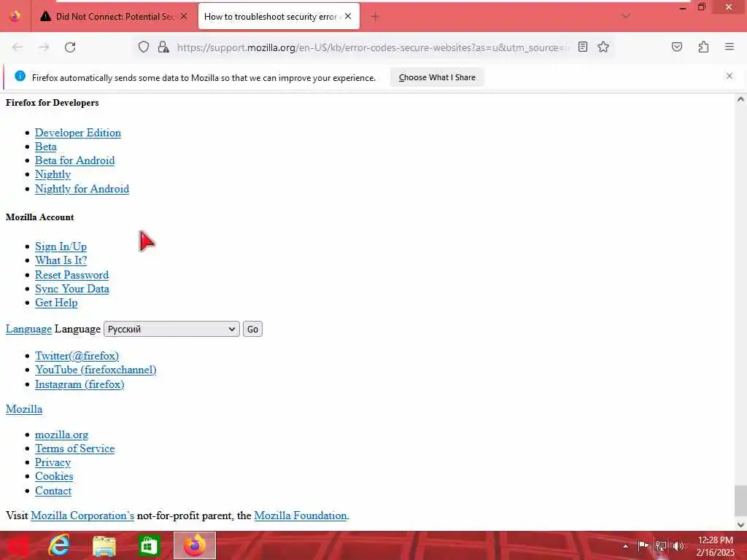Click the Sign In/Up link
The width and height of the screenshot is (747, 560).
[x=61, y=246]
